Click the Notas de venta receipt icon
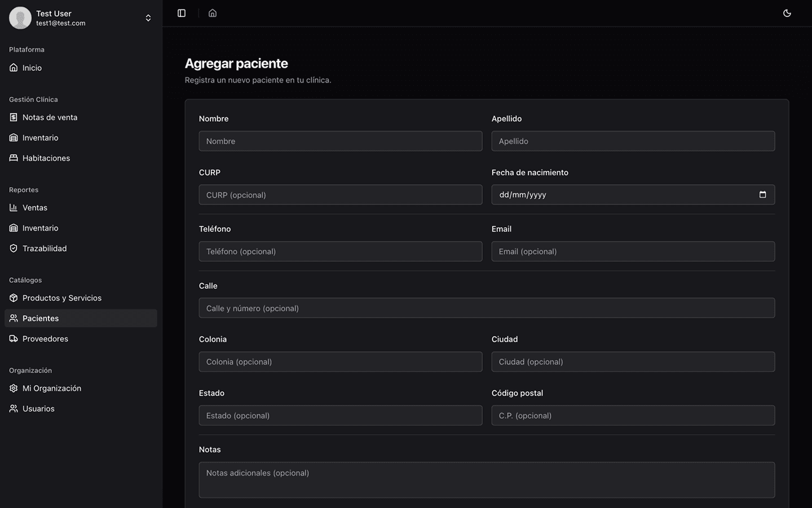812x508 pixels. pyautogui.click(x=14, y=117)
